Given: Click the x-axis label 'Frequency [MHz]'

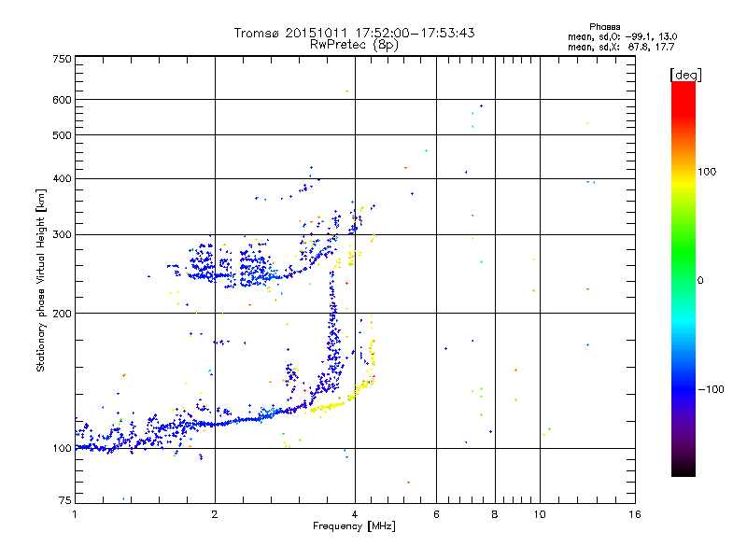Looking at the screenshot, I should pos(354,526).
